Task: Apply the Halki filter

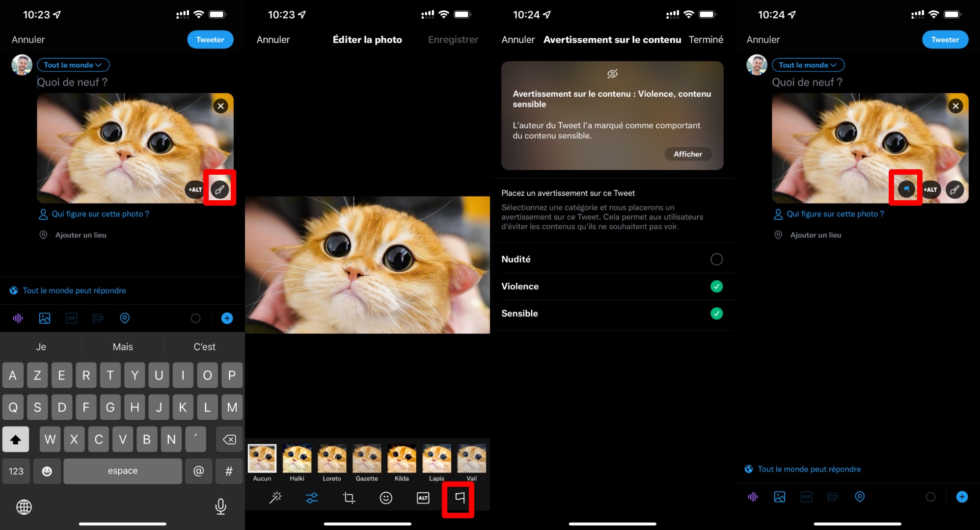Action: pyautogui.click(x=297, y=463)
